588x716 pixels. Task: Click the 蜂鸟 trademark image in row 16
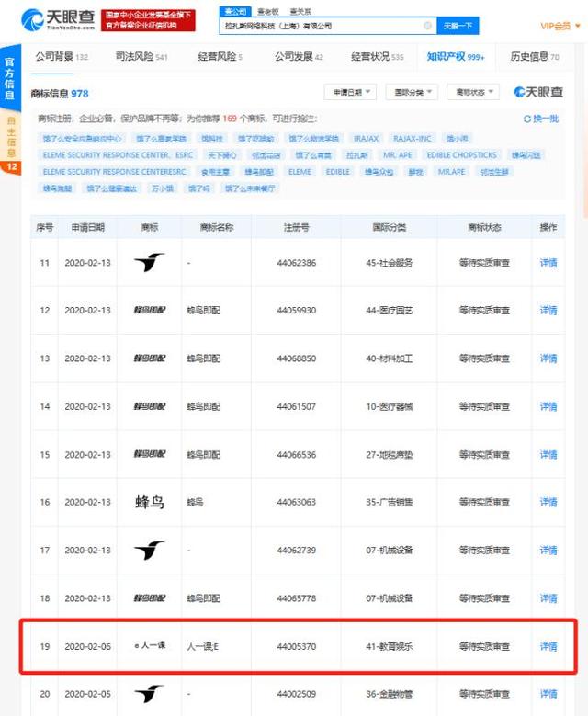(149, 502)
